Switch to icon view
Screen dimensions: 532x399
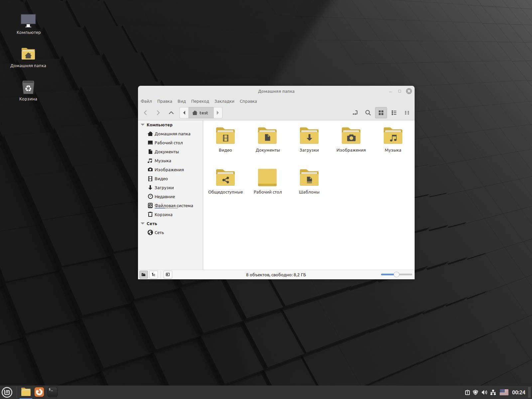pyautogui.click(x=381, y=113)
